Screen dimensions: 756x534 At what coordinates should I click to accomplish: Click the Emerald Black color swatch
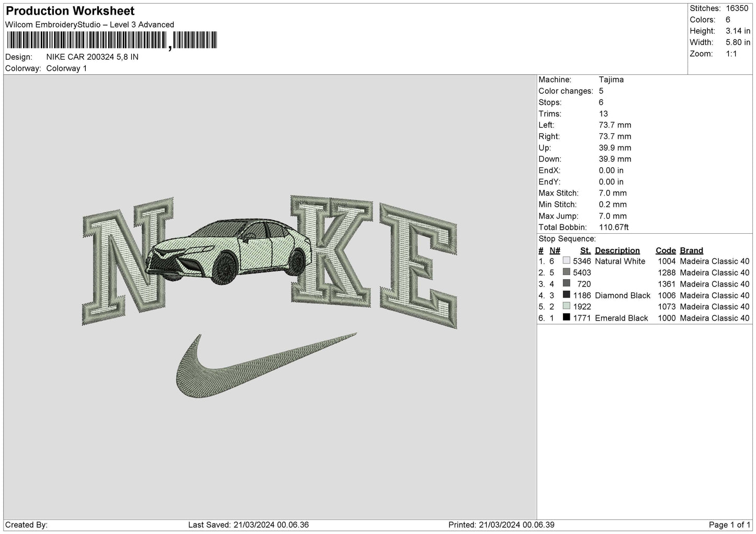(x=566, y=317)
